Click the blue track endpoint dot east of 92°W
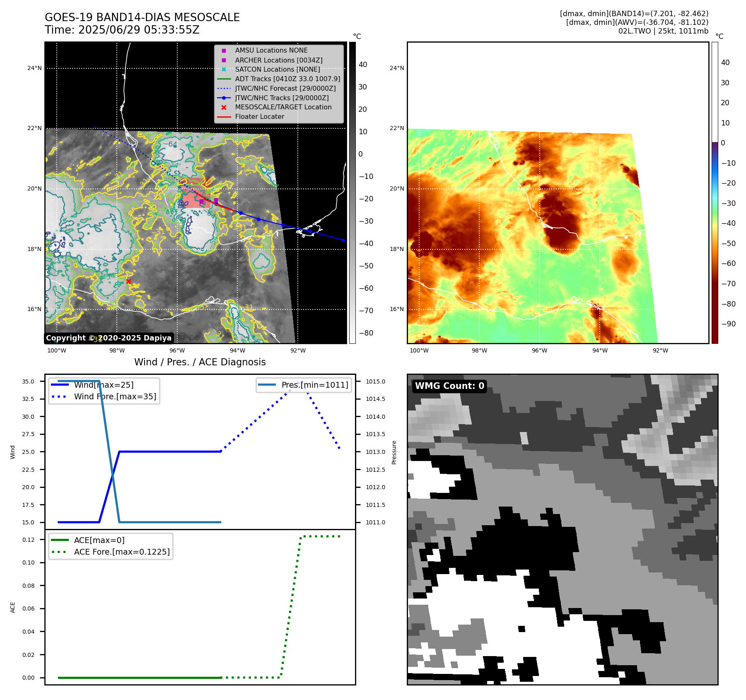Screen dimensions: 746x700 [x=343, y=240]
